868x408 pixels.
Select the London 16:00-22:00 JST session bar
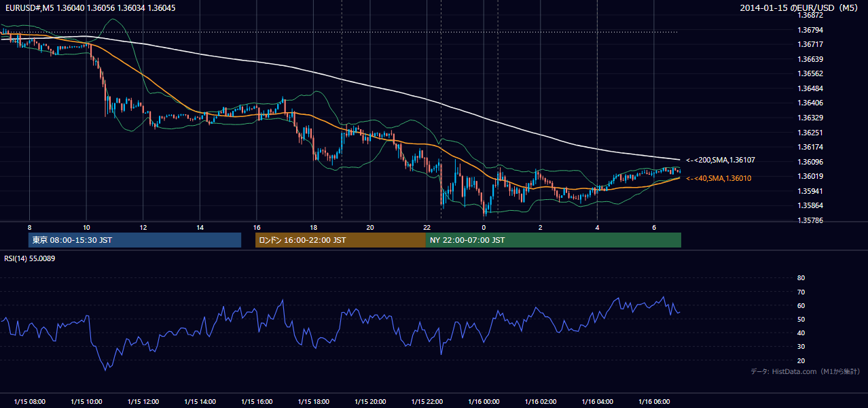(340, 240)
